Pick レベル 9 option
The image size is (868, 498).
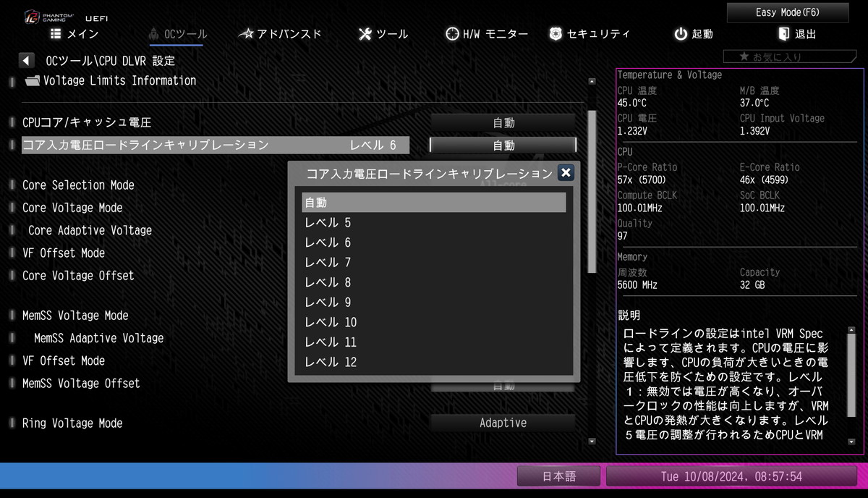(x=433, y=302)
